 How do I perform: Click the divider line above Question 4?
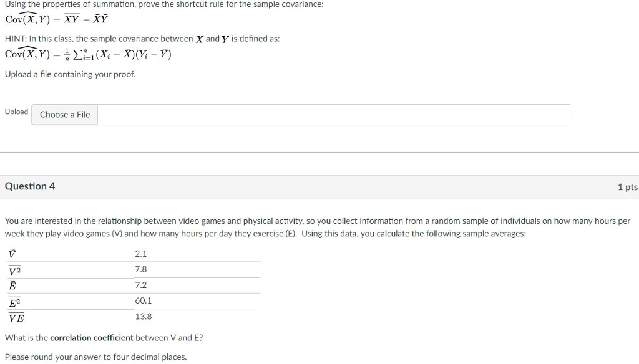pos(319,151)
